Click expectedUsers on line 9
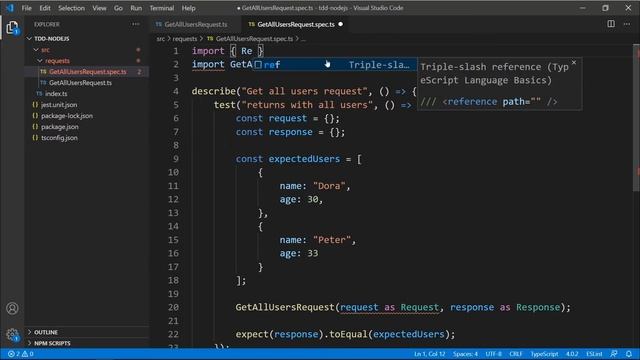 [x=304, y=159]
